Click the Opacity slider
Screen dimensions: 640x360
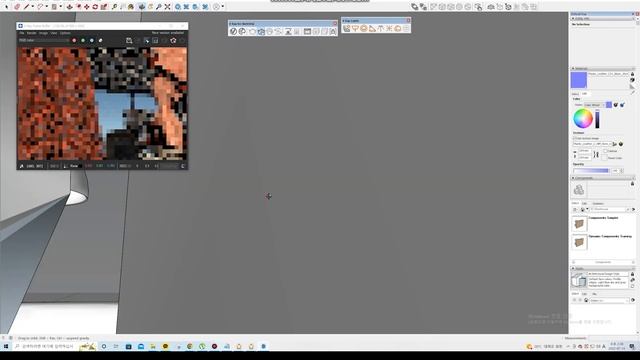click(x=591, y=171)
